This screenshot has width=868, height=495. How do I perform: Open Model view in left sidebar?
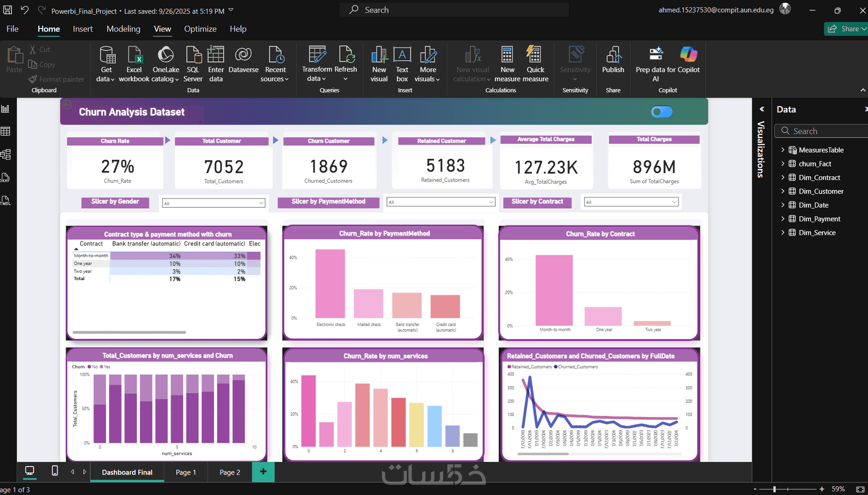6,155
